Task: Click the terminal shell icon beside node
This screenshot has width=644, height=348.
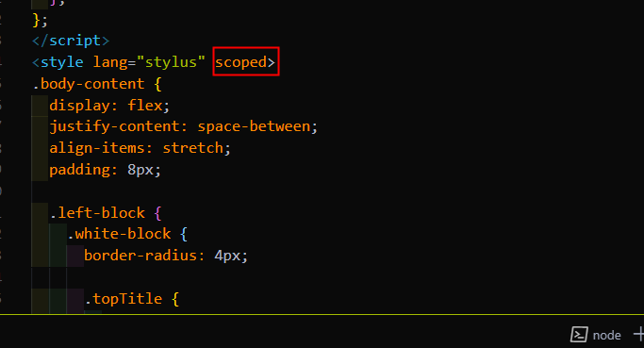Action: [579, 335]
